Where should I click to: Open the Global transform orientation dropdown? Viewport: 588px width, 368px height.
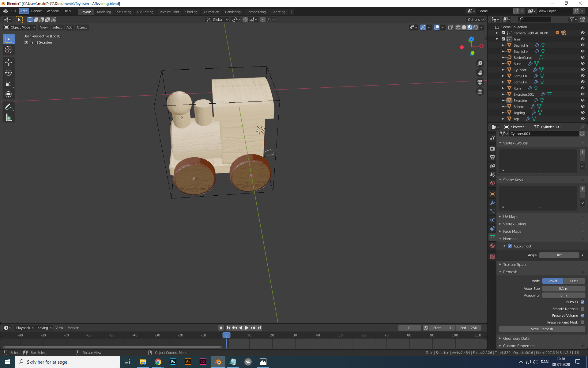[x=217, y=19]
